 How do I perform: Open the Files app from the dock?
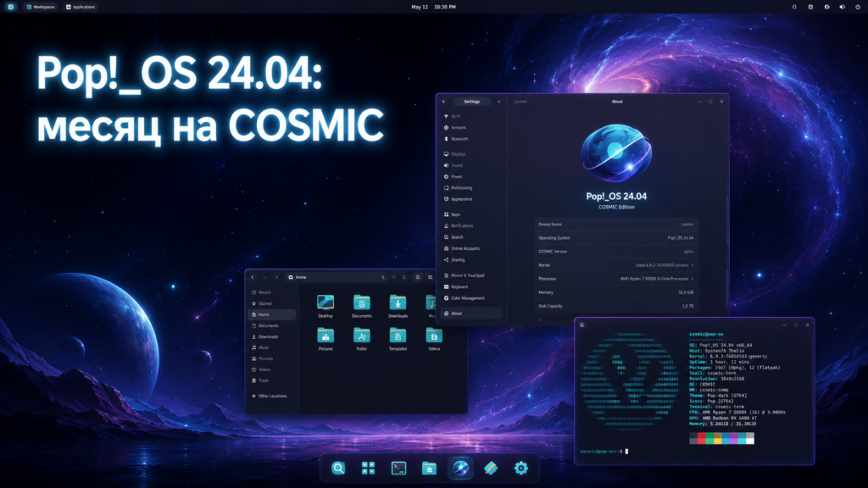pyautogui.click(x=429, y=468)
